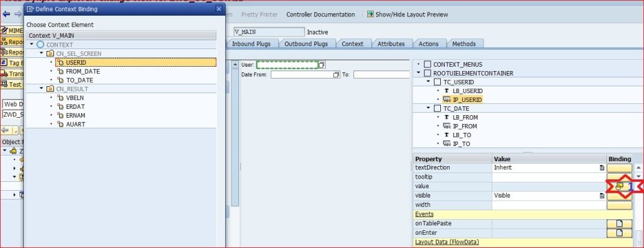Choose ERDAT attribute under CN_RESULT
The height and width of the screenshot is (248, 644).
75,106
